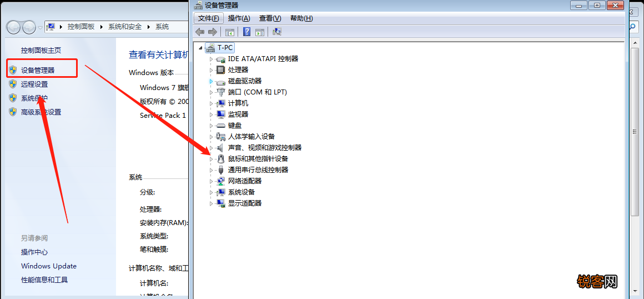644x299 pixels.
Task: Open the 高级系统设置 link
Action: tap(41, 112)
